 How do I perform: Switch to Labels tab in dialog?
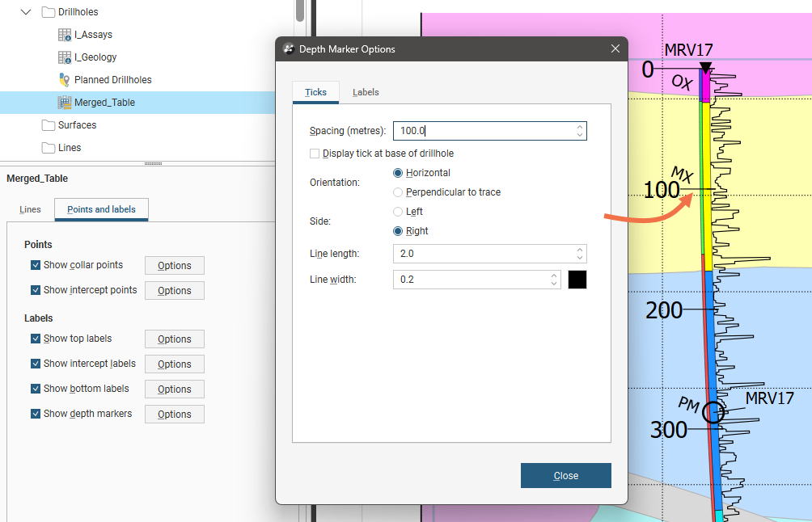pos(366,92)
